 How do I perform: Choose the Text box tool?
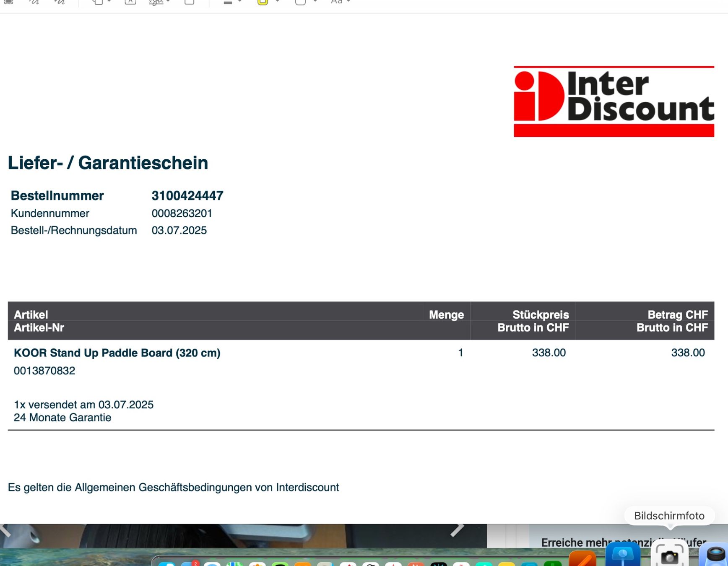(130, 2)
